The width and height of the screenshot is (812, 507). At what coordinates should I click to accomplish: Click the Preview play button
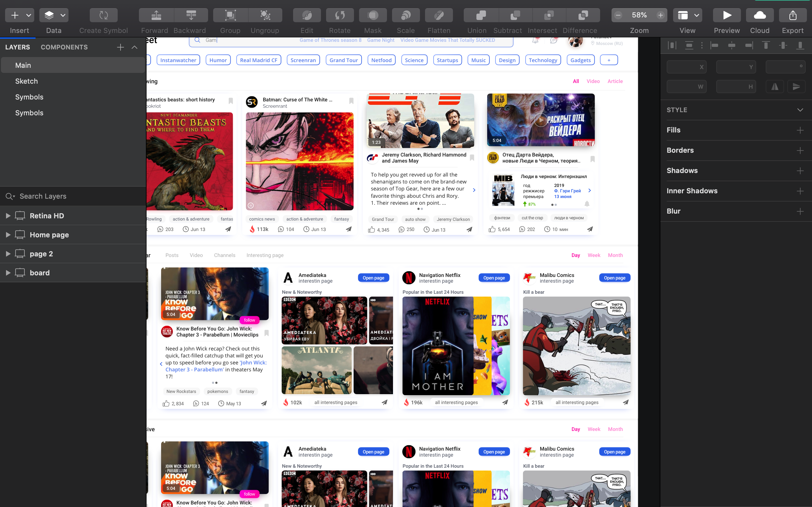point(726,16)
